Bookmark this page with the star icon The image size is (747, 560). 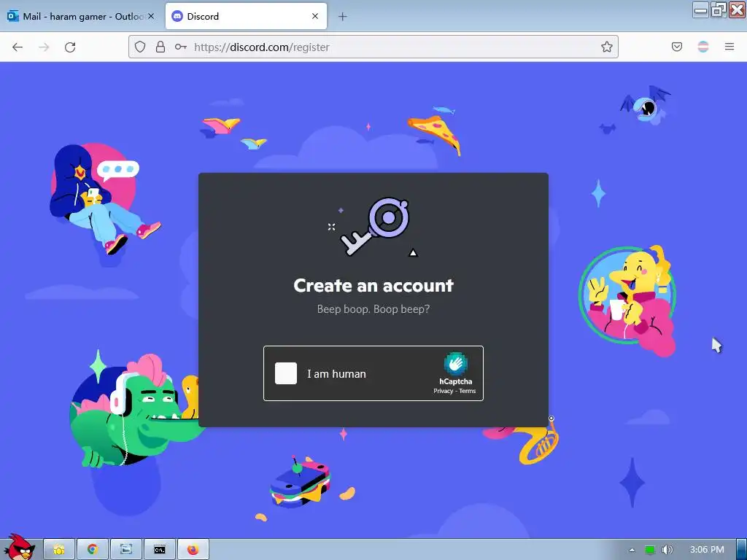pyautogui.click(x=606, y=47)
